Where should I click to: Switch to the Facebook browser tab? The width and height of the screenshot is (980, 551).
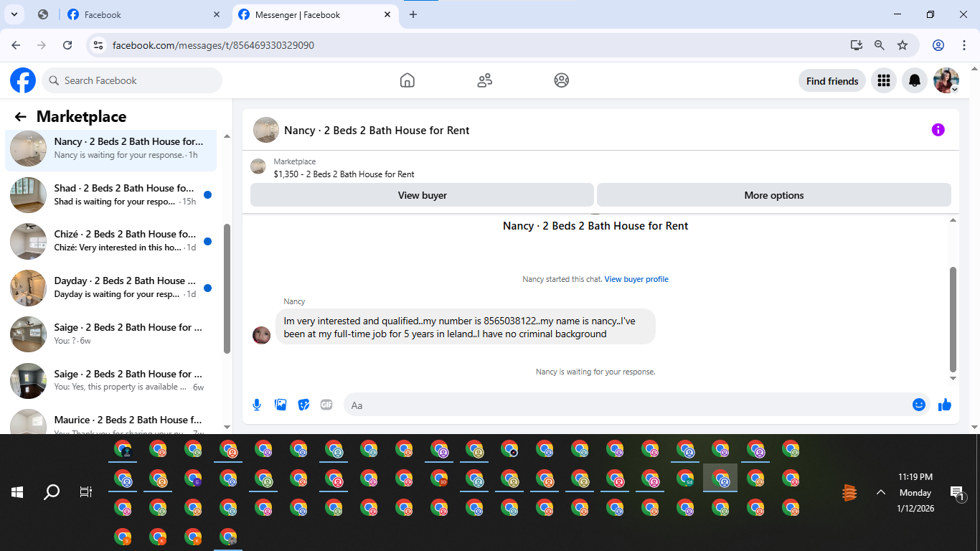pyautogui.click(x=143, y=14)
